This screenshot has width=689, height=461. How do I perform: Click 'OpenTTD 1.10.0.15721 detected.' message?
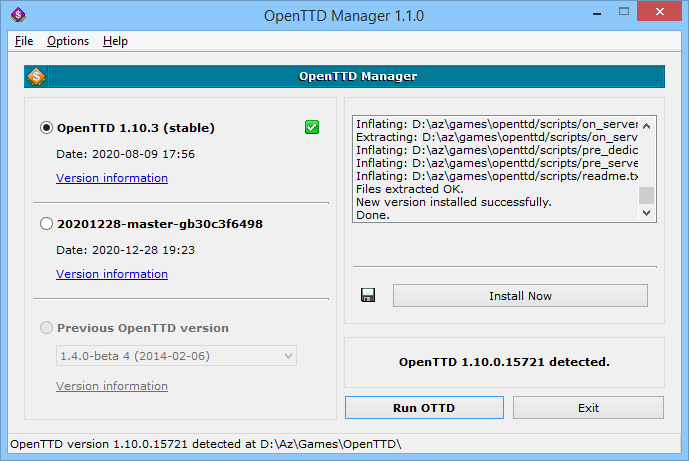tap(504, 362)
